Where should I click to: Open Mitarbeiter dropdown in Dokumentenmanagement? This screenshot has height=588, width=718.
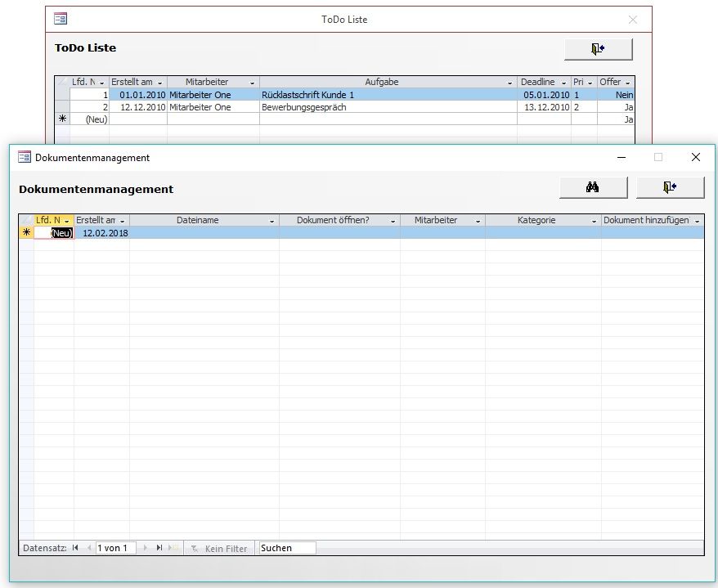pos(478,221)
